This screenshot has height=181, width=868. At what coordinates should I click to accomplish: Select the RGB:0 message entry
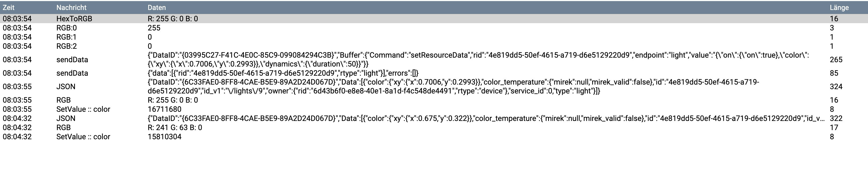[66, 28]
